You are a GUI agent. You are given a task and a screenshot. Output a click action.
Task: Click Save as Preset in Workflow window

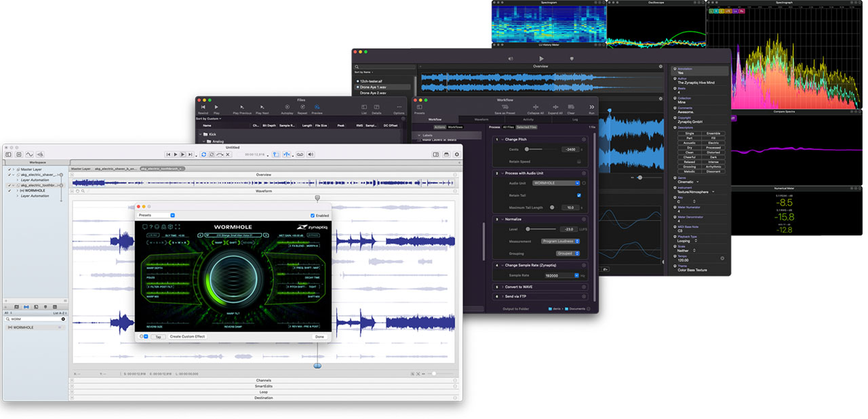(505, 107)
